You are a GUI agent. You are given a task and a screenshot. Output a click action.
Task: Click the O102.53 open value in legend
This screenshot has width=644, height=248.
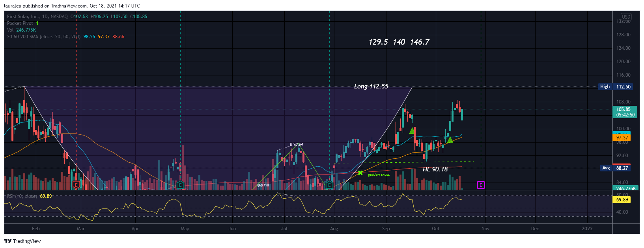coord(79,17)
